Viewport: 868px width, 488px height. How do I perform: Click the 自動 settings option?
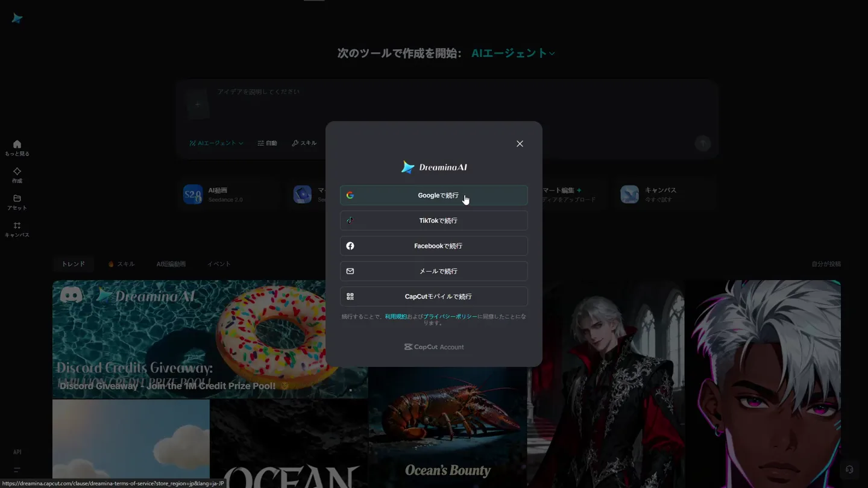tap(267, 143)
